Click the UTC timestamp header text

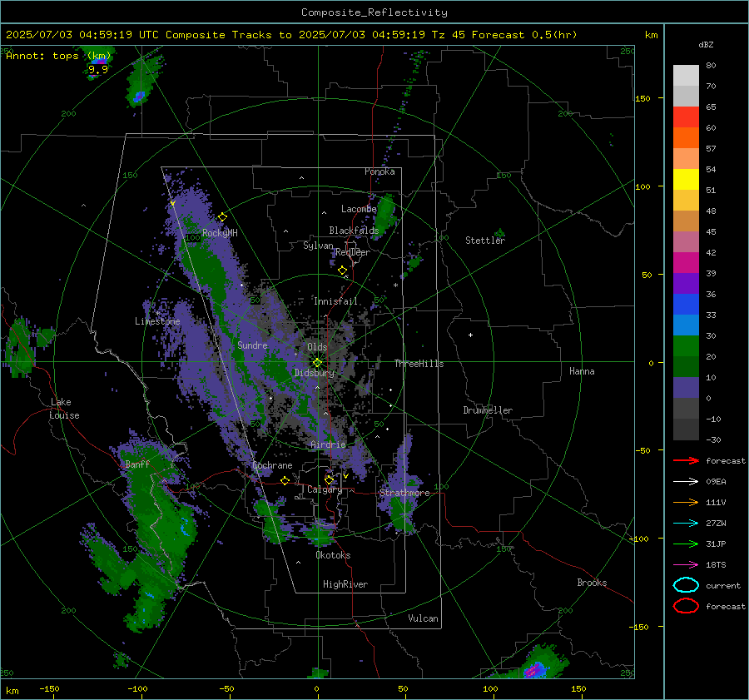pyautogui.click(x=291, y=35)
